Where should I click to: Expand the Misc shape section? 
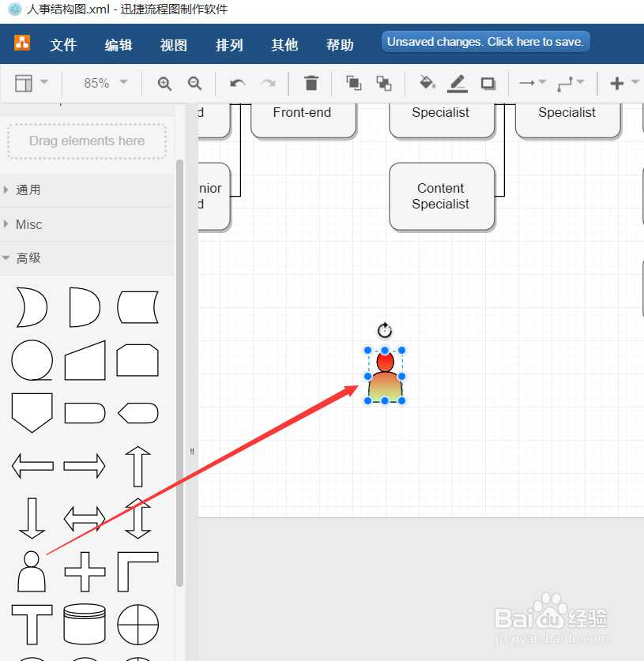(x=87, y=224)
